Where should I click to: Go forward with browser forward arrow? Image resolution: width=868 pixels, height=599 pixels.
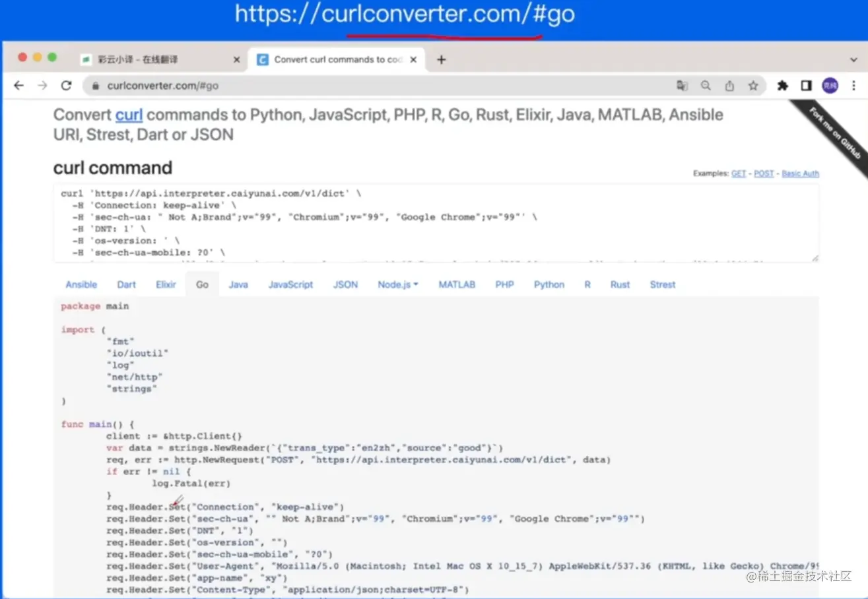coord(42,86)
